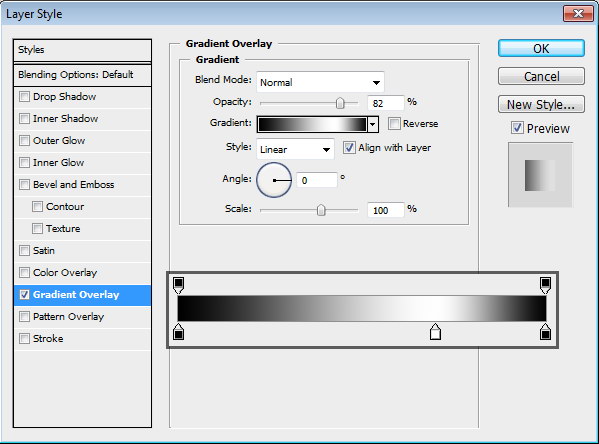Viewport: 599px width, 444px height.
Task: Select right opacity stop above gradient bar
Action: point(545,285)
